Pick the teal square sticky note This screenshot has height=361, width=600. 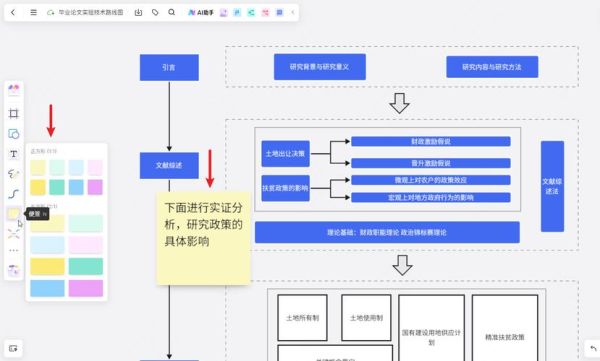57,187
